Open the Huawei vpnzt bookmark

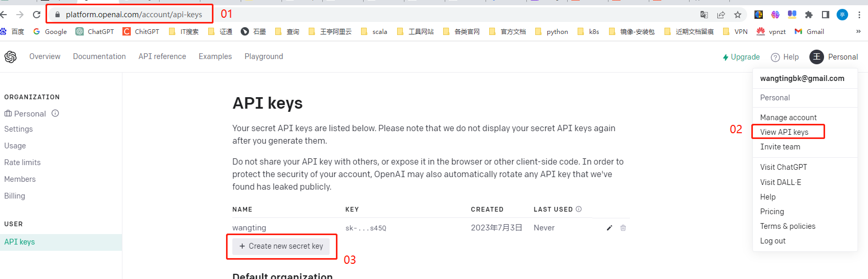[771, 31]
